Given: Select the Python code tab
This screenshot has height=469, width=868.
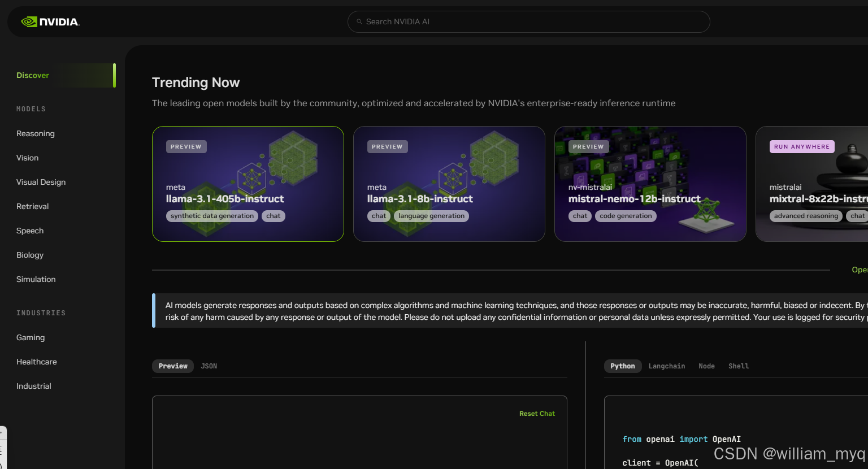Looking at the screenshot, I should 623,366.
